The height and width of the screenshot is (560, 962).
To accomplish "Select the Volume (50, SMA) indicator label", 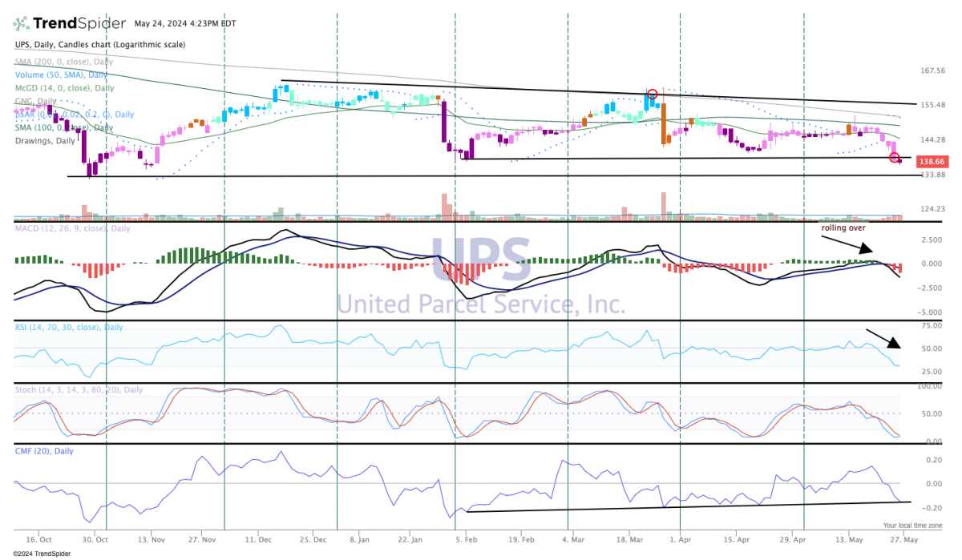I will (x=63, y=75).
